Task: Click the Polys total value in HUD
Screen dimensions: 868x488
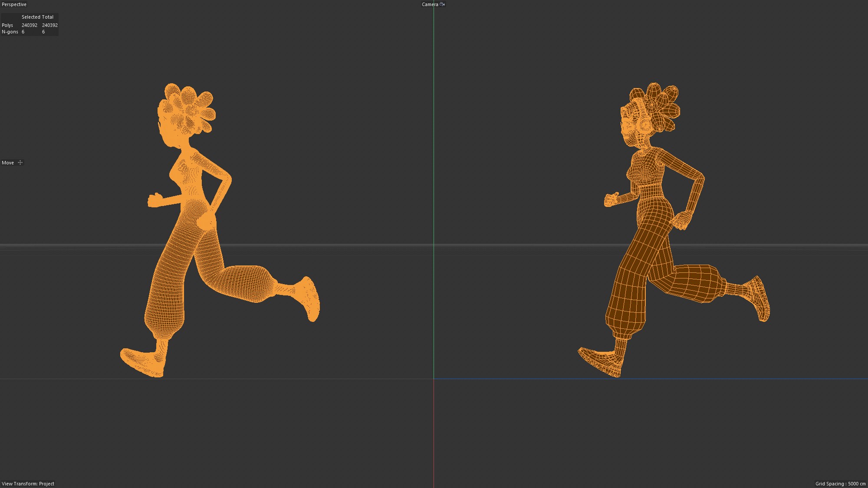Action: click(x=50, y=25)
